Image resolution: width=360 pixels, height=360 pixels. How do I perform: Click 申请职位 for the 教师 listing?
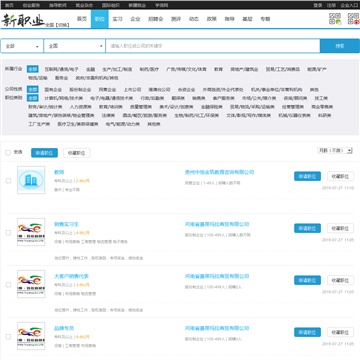[307, 176]
